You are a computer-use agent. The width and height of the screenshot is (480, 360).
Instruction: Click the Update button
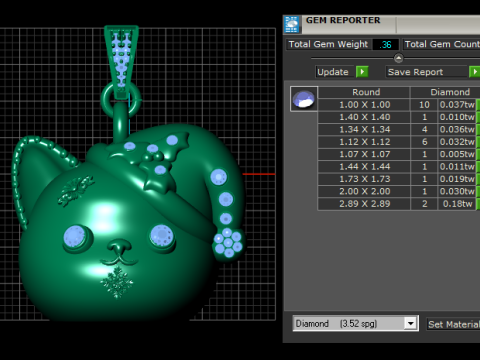click(x=335, y=72)
